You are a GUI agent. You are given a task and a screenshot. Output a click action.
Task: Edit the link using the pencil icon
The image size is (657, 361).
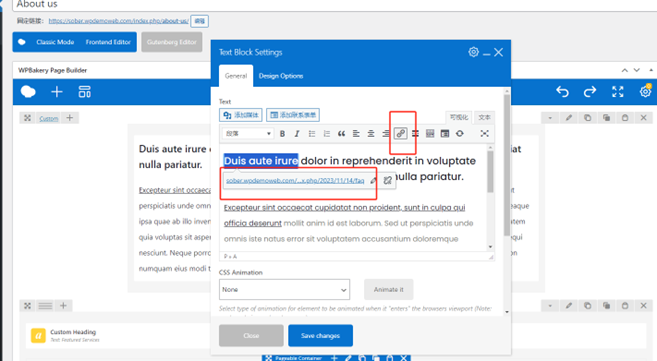point(373,180)
